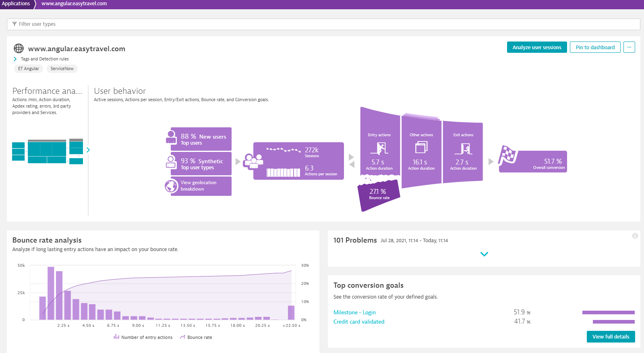The image size is (644, 353).
Task: Click the Filter user types field
Action: coord(323,24)
